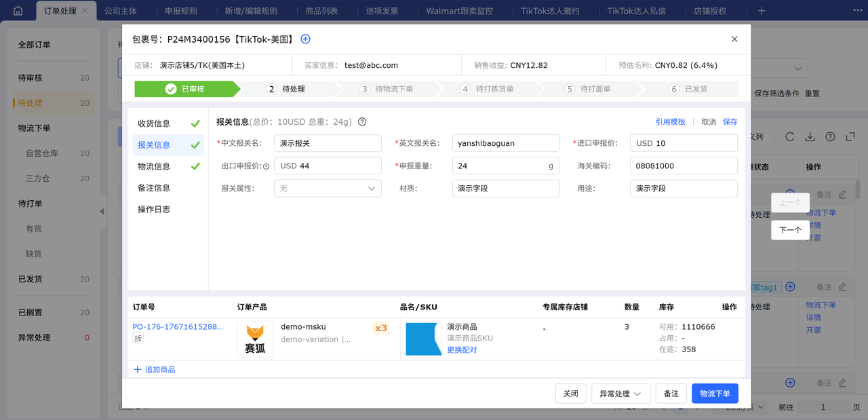
Task: Click the edit pencil in the 狐tag1 row
Action: 842,288
